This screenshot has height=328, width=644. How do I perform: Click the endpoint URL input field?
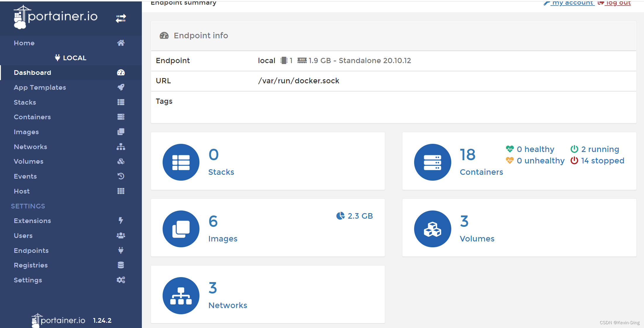(x=299, y=81)
